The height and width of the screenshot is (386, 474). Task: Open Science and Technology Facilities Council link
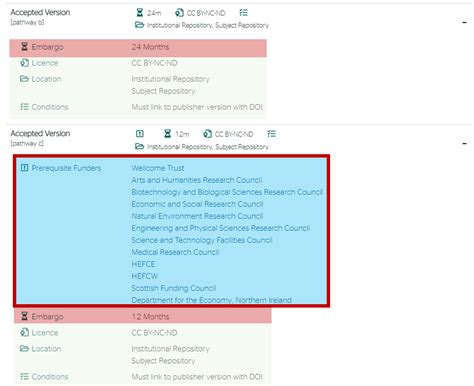coord(202,240)
